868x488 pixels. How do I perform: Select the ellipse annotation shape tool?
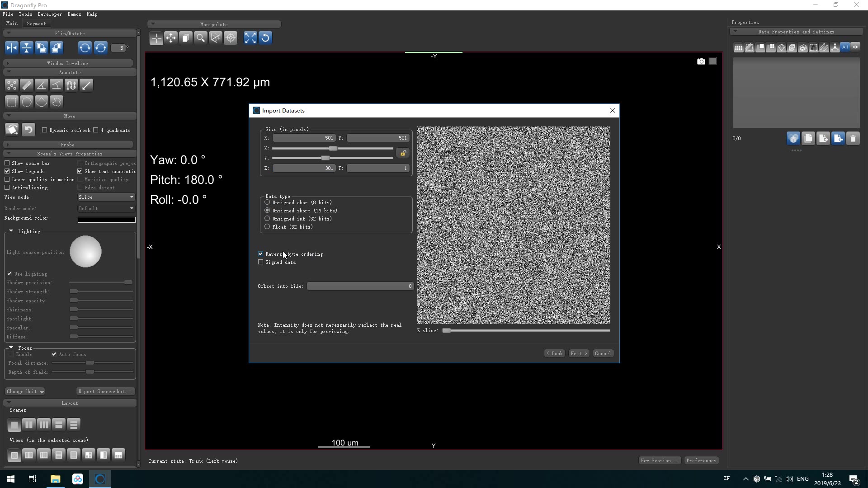coord(27,102)
